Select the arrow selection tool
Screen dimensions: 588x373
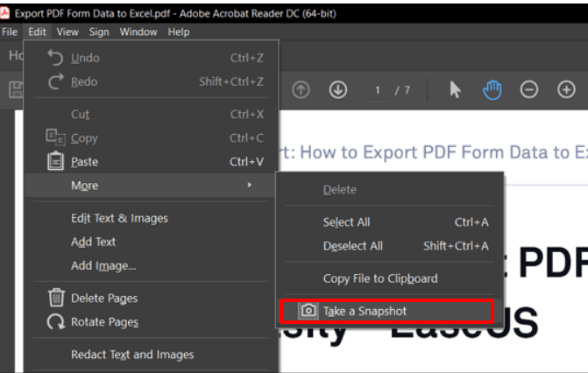click(x=455, y=90)
